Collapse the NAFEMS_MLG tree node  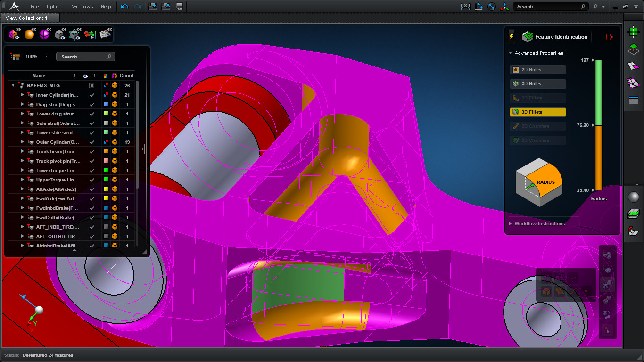coord(13,85)
